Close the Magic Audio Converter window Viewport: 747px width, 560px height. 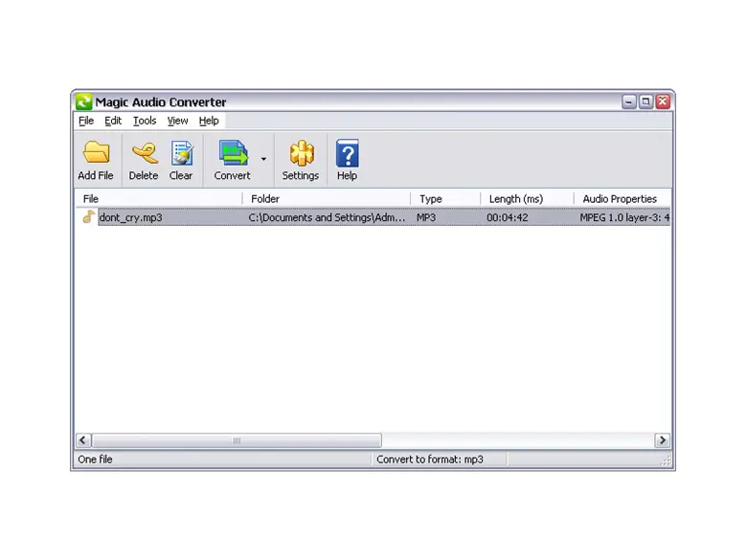pos(663,101)
